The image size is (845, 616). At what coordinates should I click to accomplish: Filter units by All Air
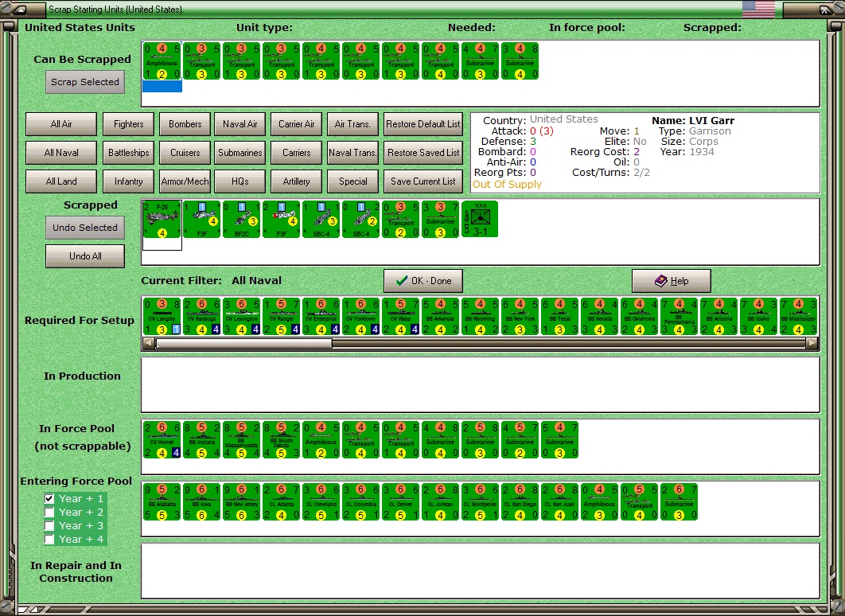click(61, 124)
